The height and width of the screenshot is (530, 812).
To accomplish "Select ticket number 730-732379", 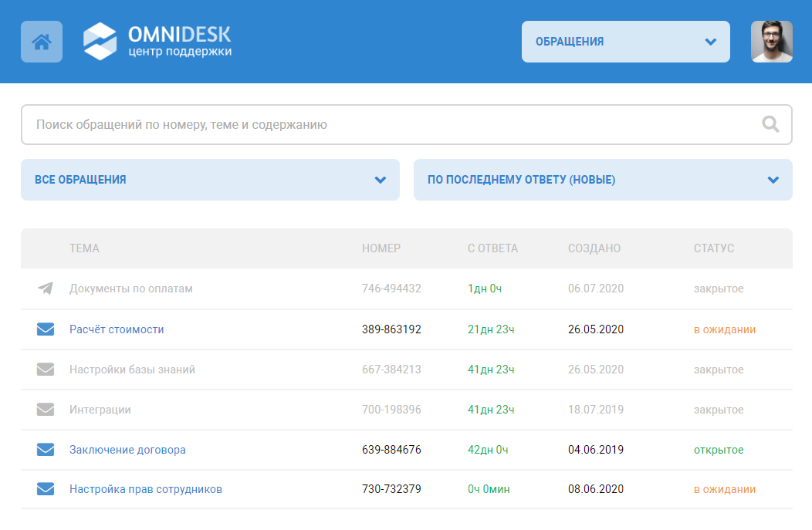I will tap(391, 489).
